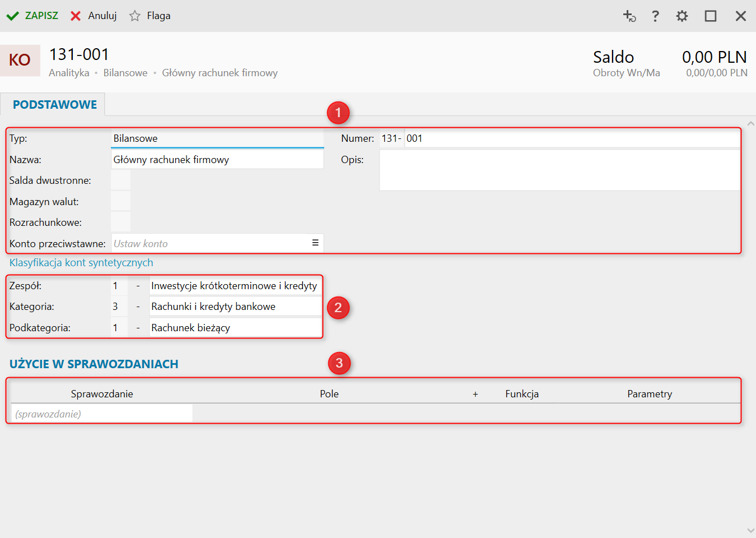756x538 pixels.
Task: Click the KO account badge icon
Action: click(20, 61)
